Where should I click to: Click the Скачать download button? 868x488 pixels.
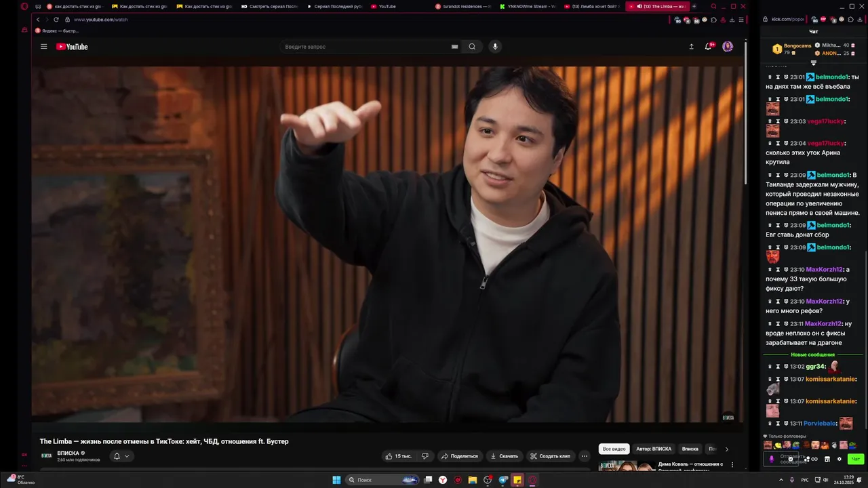pos(505,456)
